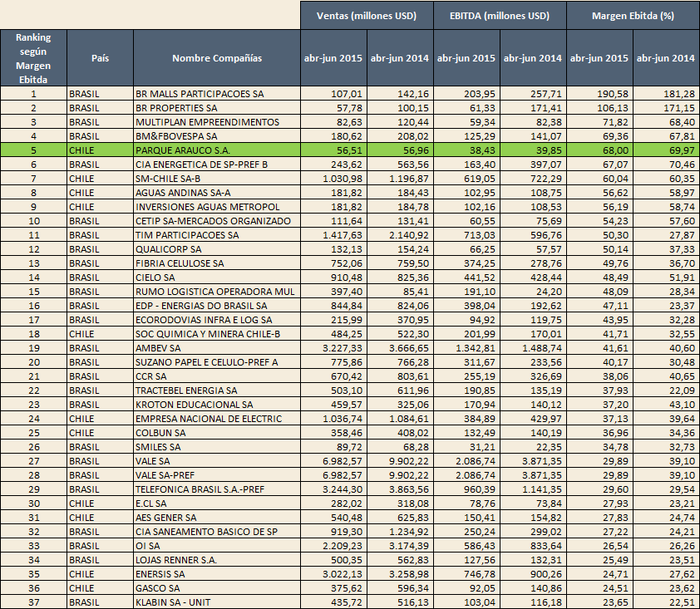Click 'EMPRESA NACIONAL DE ELECTRIC' cell
Viewport: 700px width, 609px height.
pos(217,419)
